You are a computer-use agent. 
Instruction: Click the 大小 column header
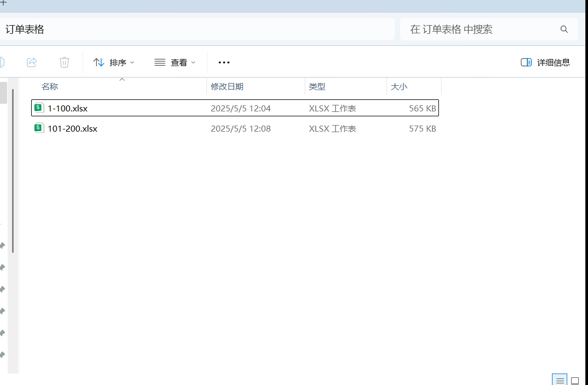399,86
